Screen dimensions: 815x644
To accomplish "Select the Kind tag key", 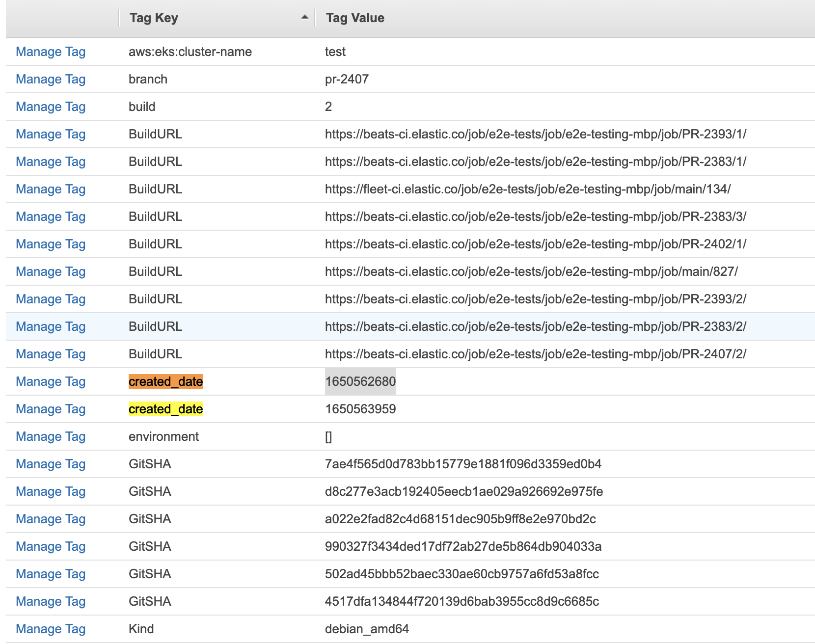I will point(141,629).
